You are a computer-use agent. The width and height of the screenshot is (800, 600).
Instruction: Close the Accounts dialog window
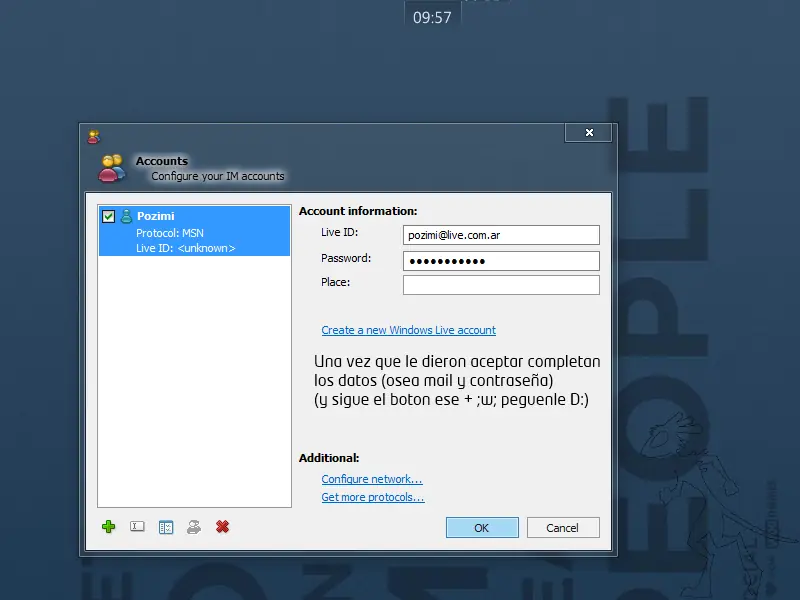tap(589, 133)
